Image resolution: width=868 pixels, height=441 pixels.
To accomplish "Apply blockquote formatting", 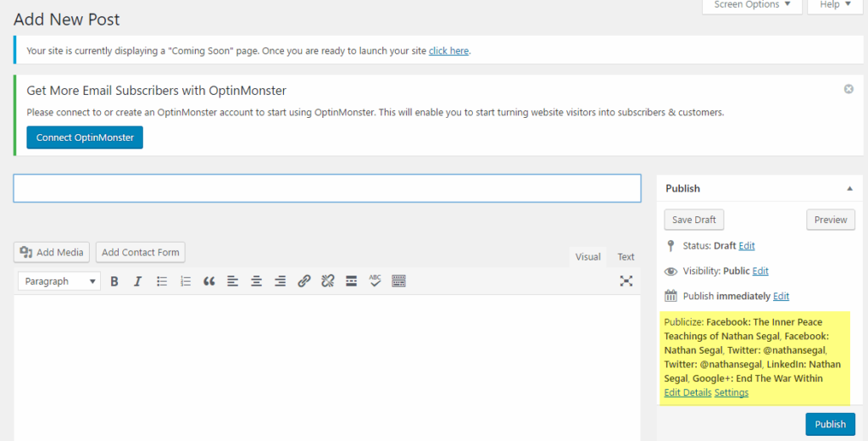I will point(209,282).
